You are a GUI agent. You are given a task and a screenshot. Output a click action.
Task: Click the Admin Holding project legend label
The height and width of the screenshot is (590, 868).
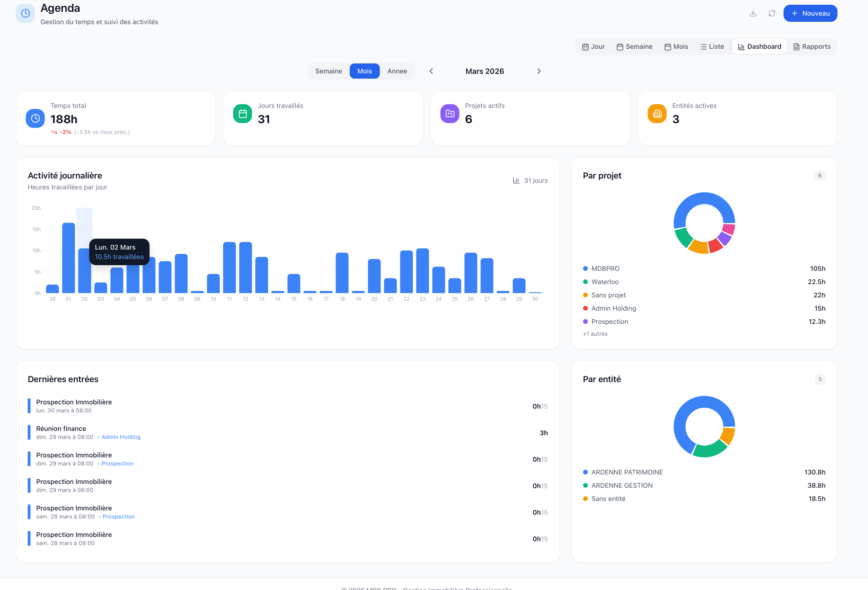tap(614, 308)
